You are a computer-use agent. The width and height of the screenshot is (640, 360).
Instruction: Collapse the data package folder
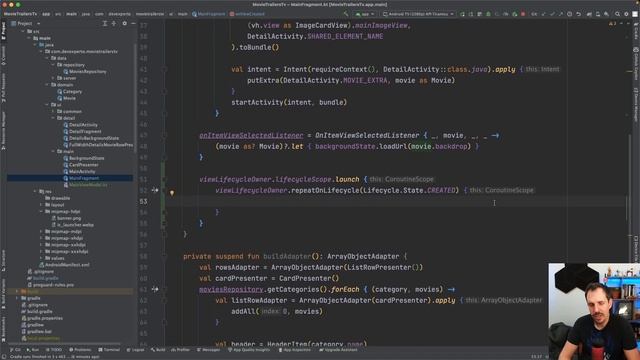pos(47,58)
